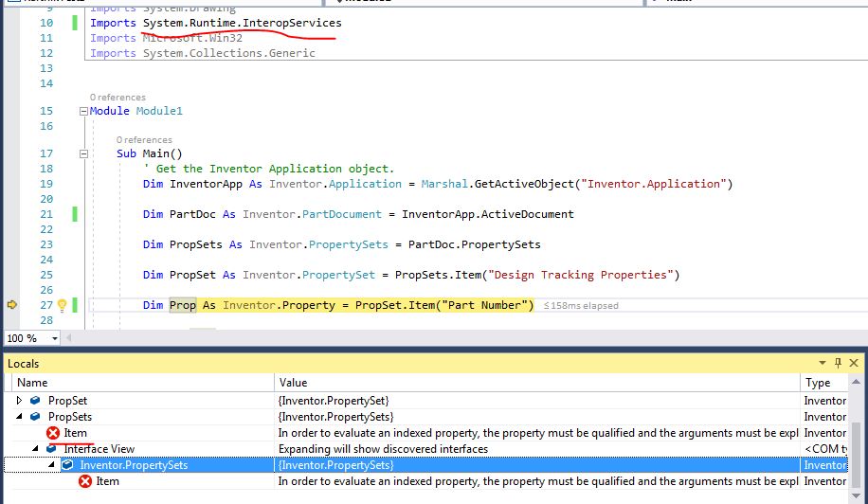Click Marshal in line 19
868x504 pixels.
pyautogui.click(x=444, y=184)
